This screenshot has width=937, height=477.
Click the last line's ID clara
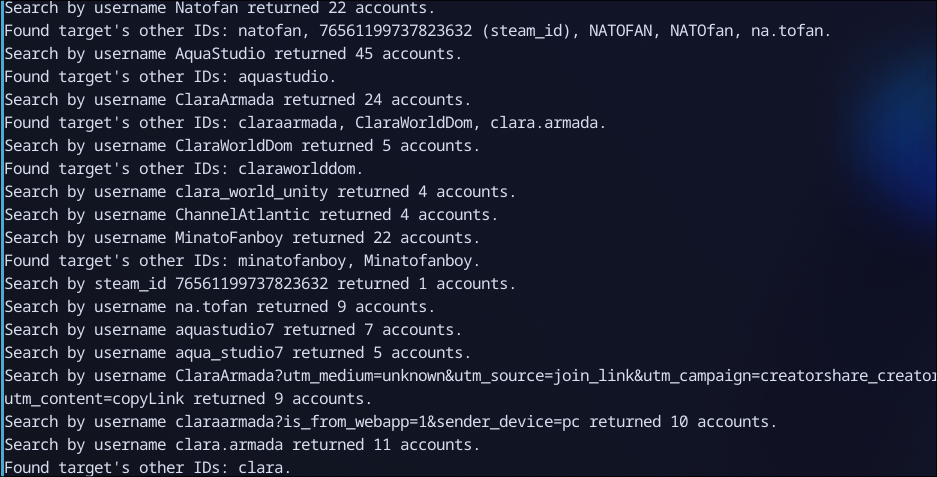(260, 468)
